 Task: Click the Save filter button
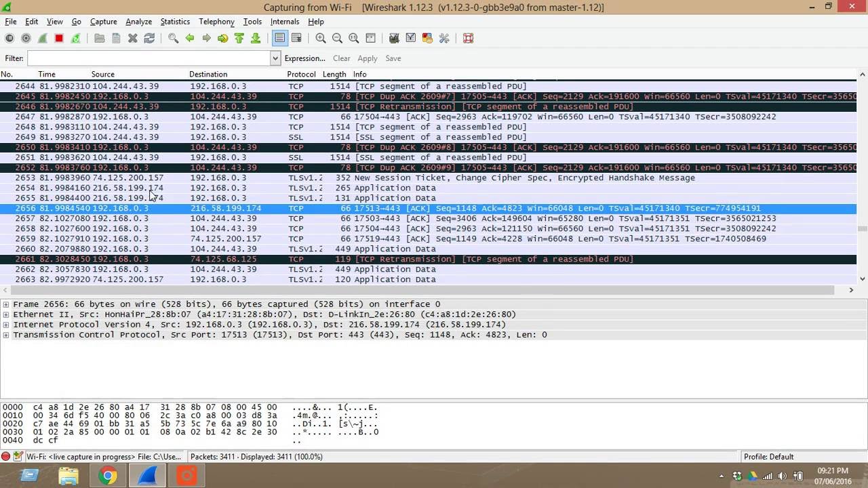(393, 58)
